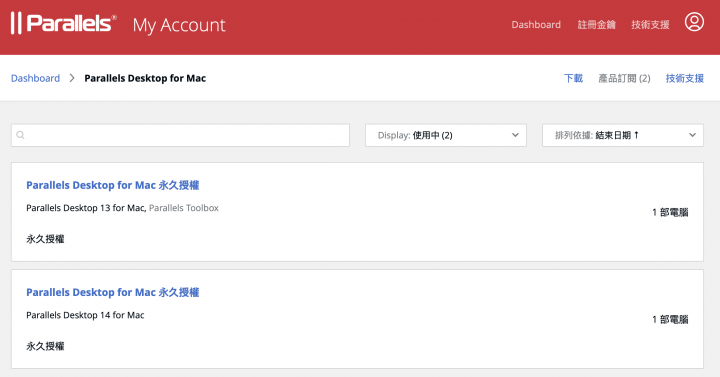Click Parallels Desktop 13 for Mac text

(86, 208)
